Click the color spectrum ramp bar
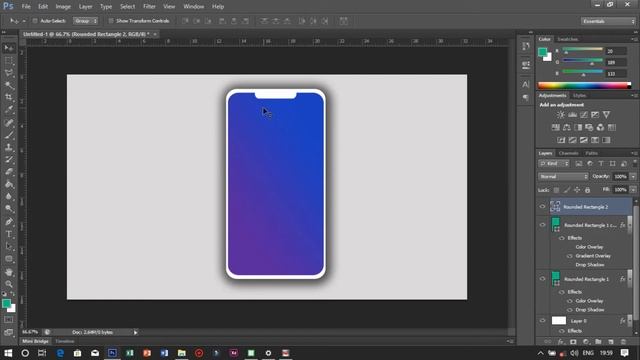 (584, 85)
